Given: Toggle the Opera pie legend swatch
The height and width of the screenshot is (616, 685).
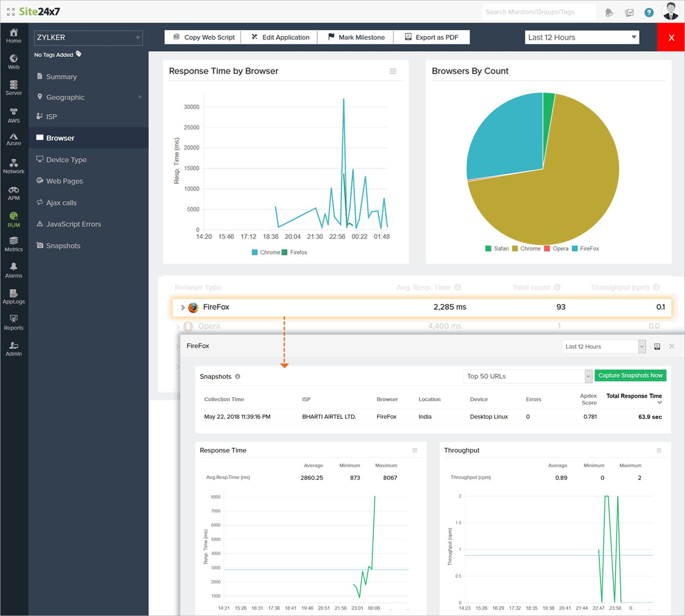Looking at the screenshot, I should 547,249.
